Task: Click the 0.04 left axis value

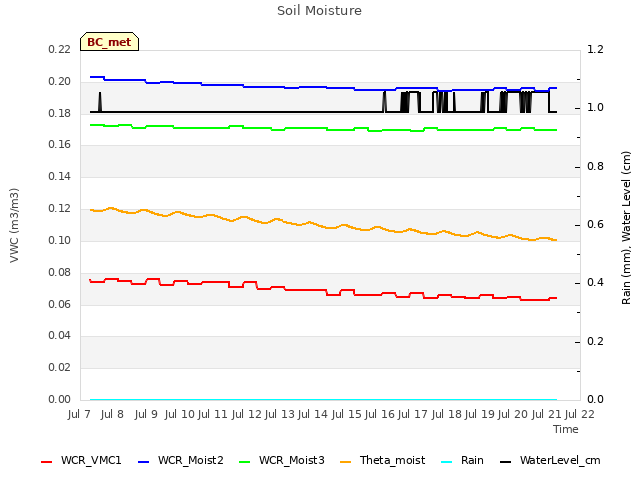Action: click(x=60, y=336)
